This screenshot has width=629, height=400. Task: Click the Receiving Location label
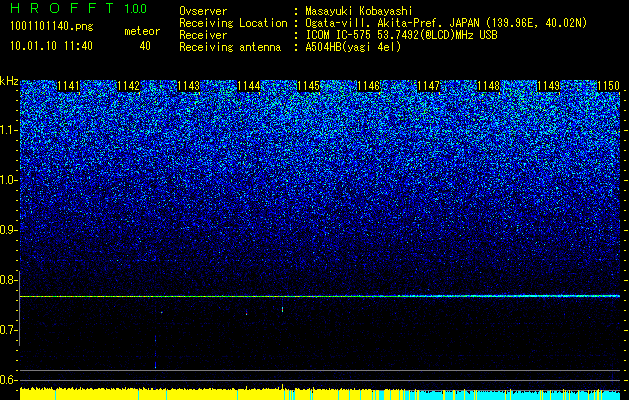[233, 23]
